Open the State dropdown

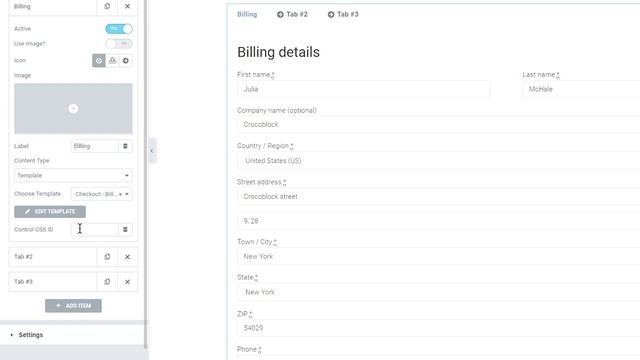click(x=438, y=292)
